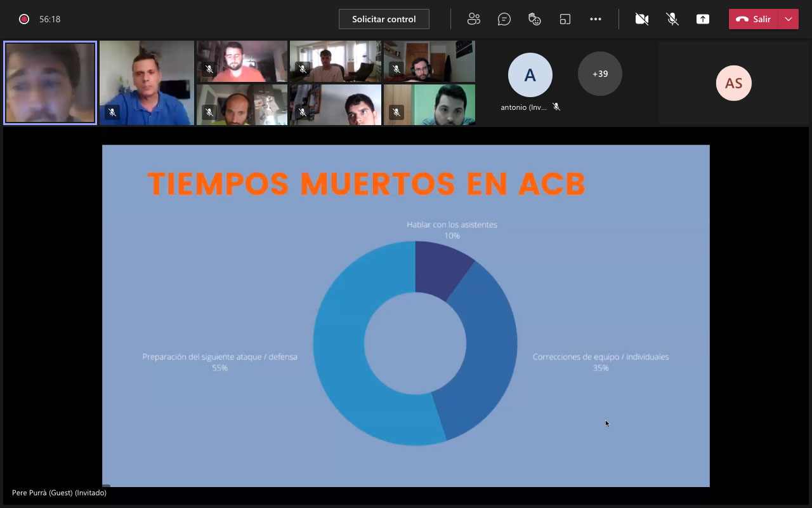
Task: Click the 56:18 meeting timer
Action: coord(50,19)
